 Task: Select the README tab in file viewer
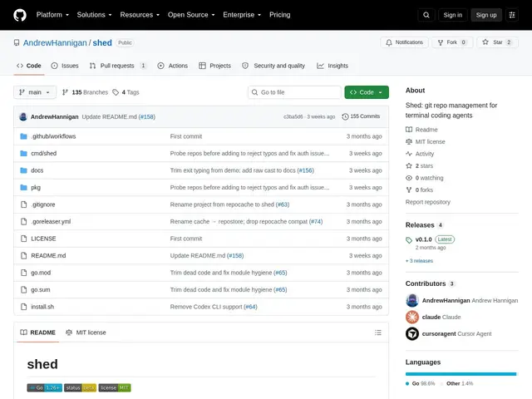click(37, 332)
